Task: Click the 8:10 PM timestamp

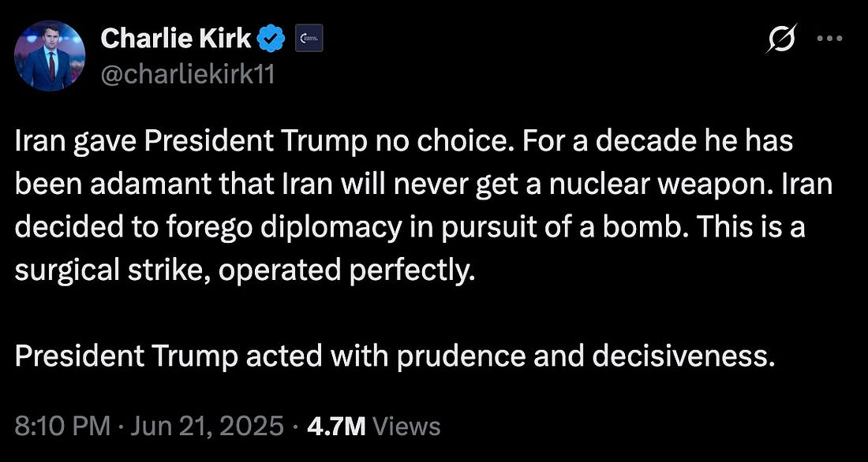Action: 62,427
